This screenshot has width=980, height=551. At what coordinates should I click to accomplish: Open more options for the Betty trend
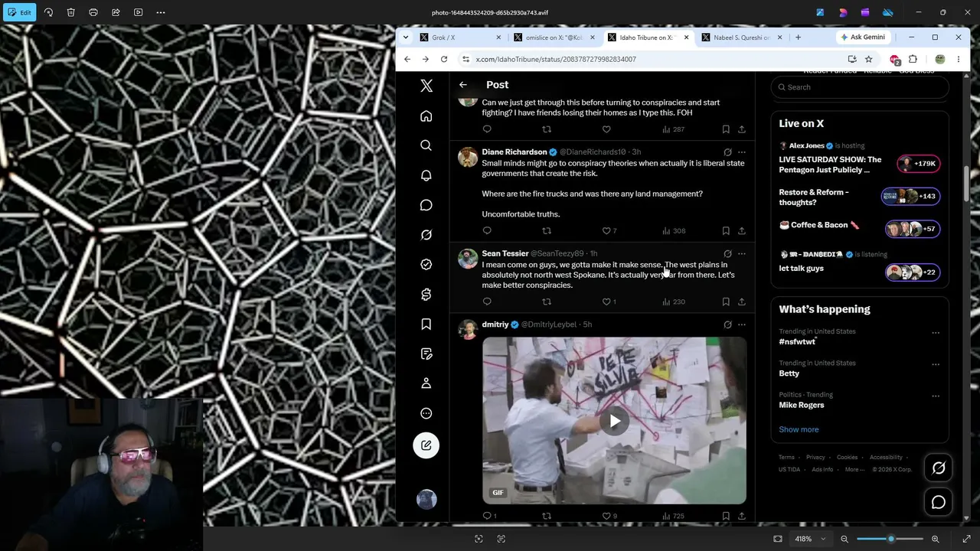[936, 364]
